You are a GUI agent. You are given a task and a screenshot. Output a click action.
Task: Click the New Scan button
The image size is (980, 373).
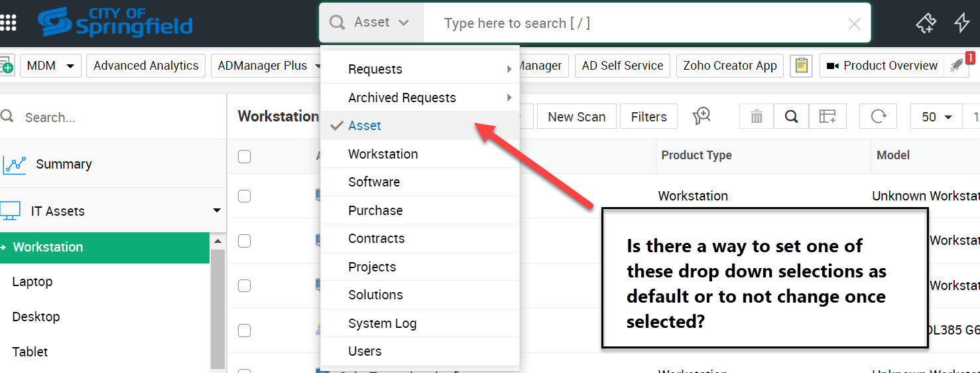(x=576, y=117)
